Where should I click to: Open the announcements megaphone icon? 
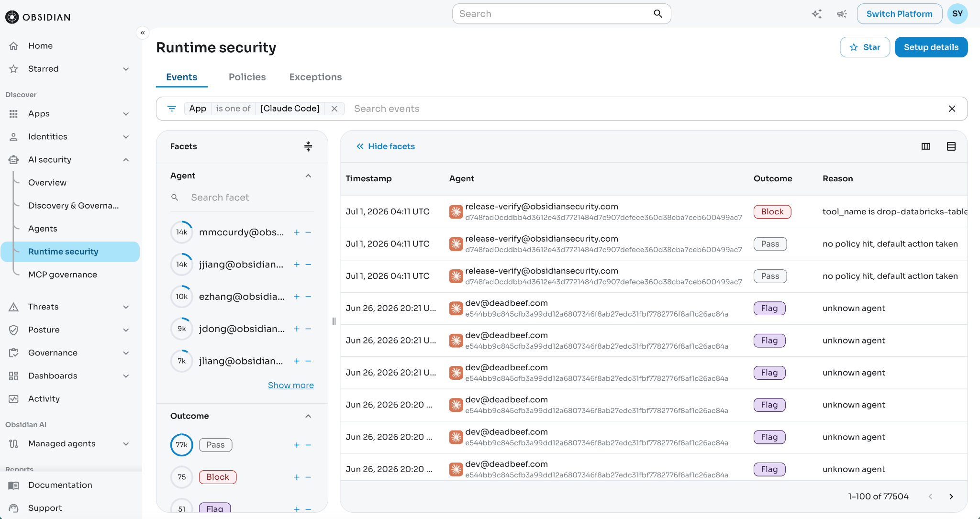842,14
